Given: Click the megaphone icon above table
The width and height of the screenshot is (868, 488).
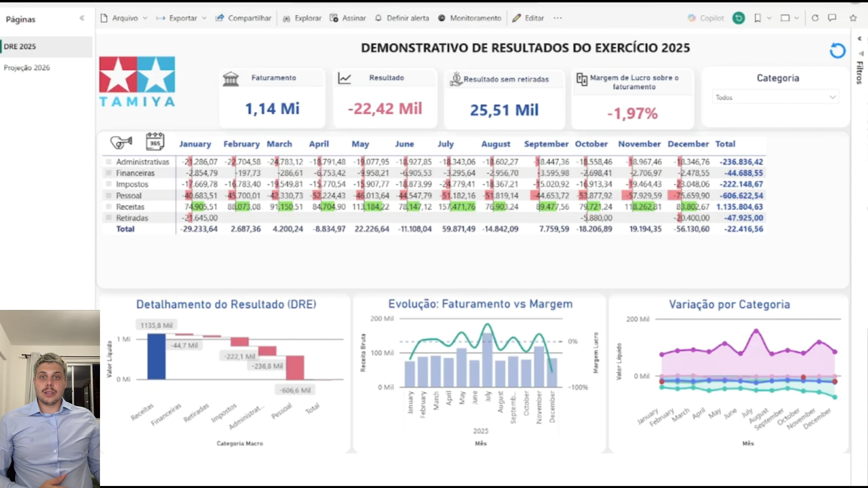Looking at the screenshot, I should [121, 142].
